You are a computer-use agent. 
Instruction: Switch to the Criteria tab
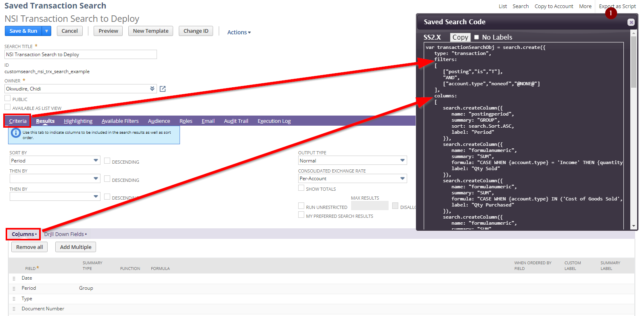click(x=18, y=121)
